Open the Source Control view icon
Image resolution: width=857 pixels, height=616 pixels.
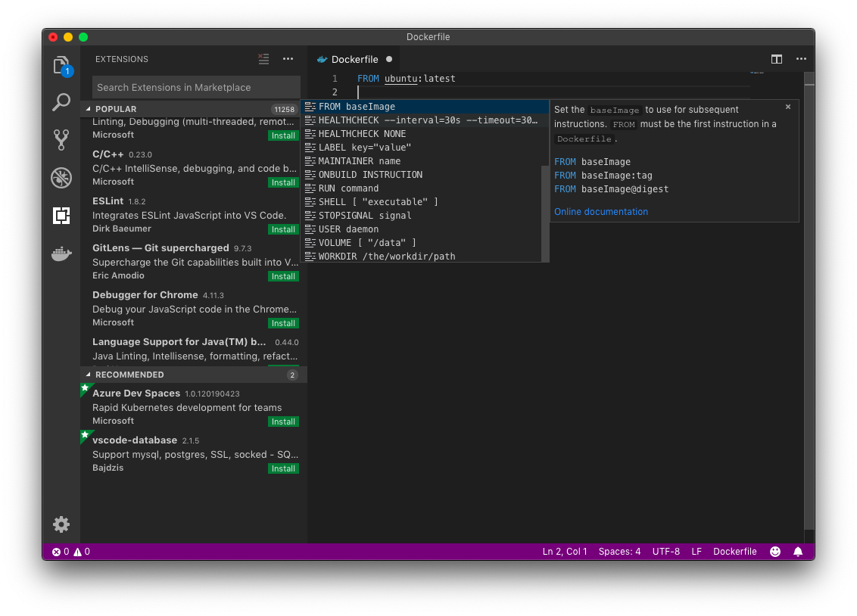(61, 140)
